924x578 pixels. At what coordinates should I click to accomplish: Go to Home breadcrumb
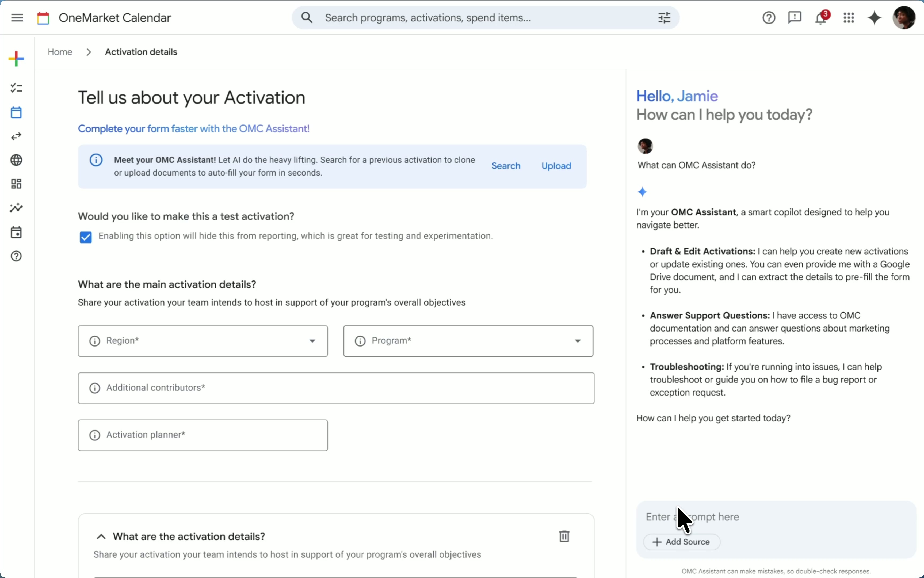point(60,52)
